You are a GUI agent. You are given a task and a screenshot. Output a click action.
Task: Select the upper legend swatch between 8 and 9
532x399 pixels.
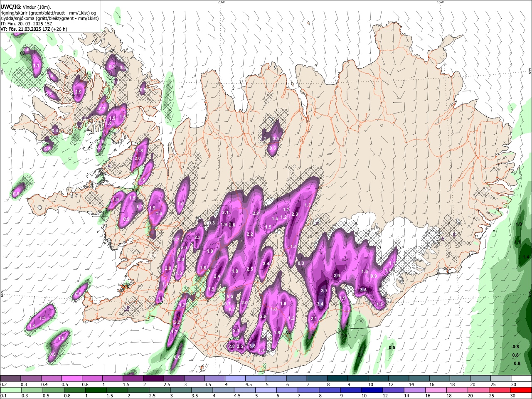pyautogui.click(x=337, y=379)
